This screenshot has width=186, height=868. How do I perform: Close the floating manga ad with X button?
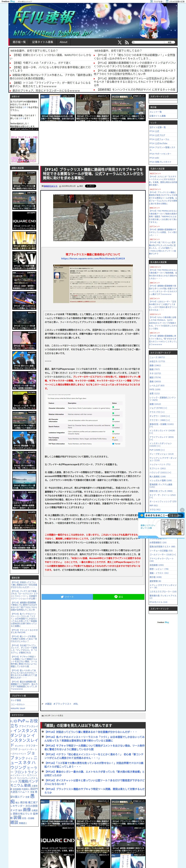coord(182,510)
